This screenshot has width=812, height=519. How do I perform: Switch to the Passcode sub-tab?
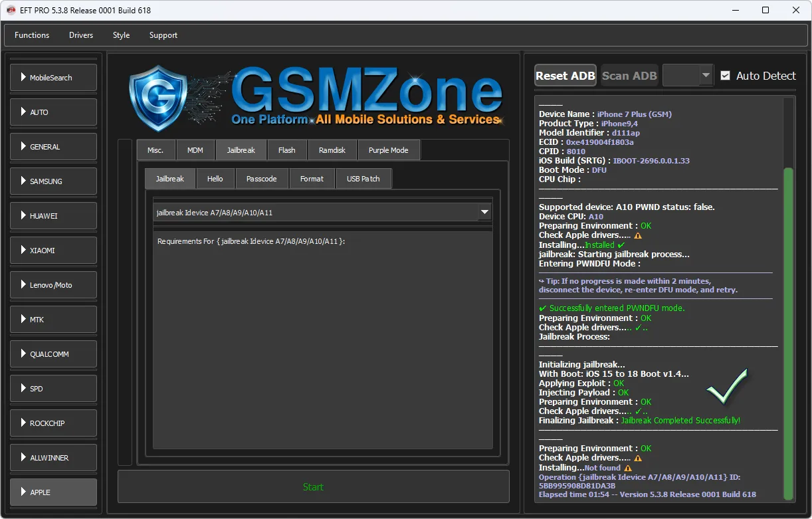[x=261, y=179]
